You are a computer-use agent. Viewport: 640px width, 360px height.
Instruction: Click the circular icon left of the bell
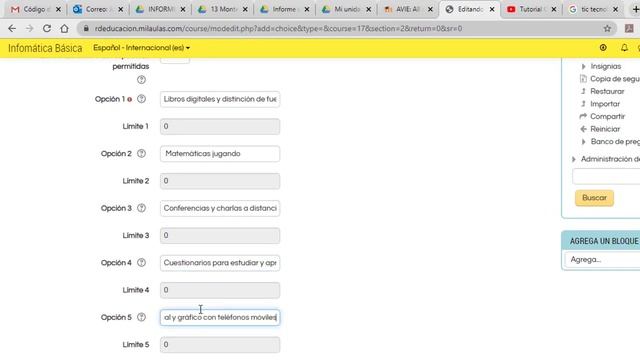(603, 48)
